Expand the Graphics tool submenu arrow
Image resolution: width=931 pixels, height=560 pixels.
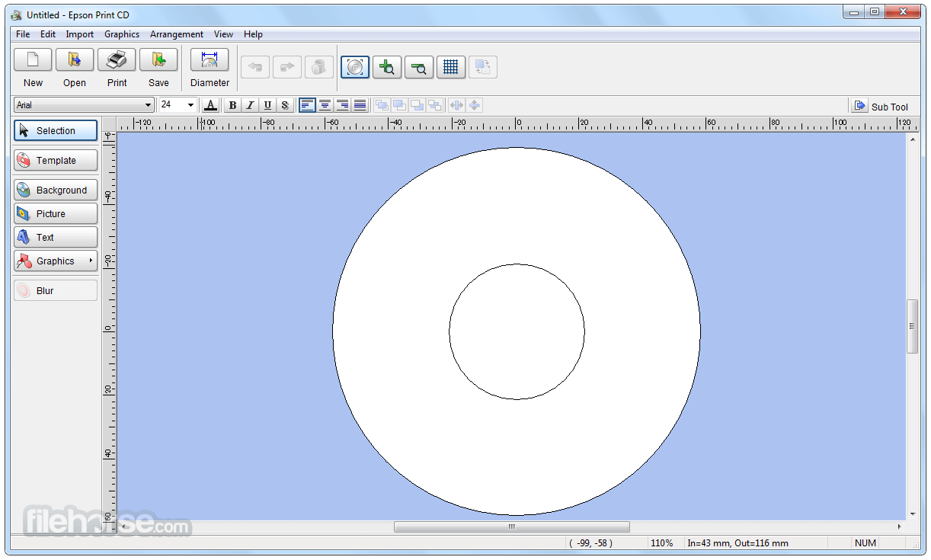(x=91, y=261)
